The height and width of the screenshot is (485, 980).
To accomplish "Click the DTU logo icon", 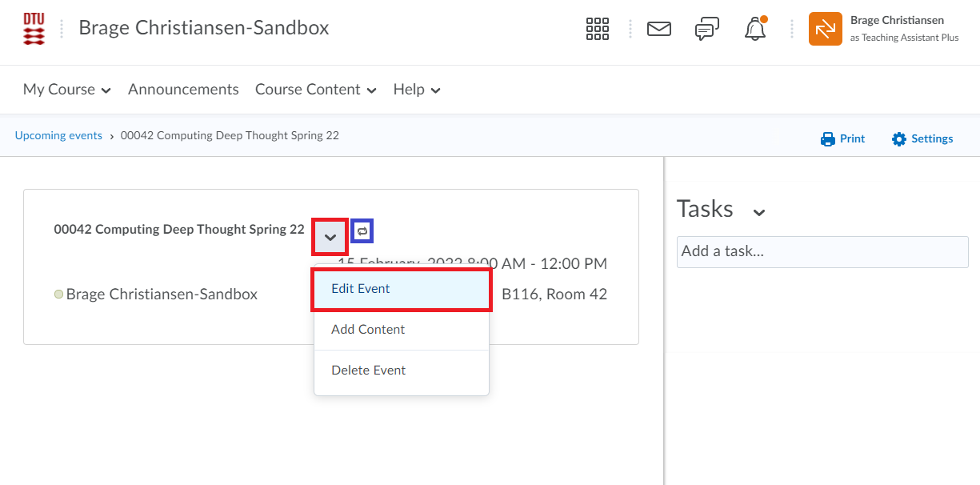I will point(34,29).
